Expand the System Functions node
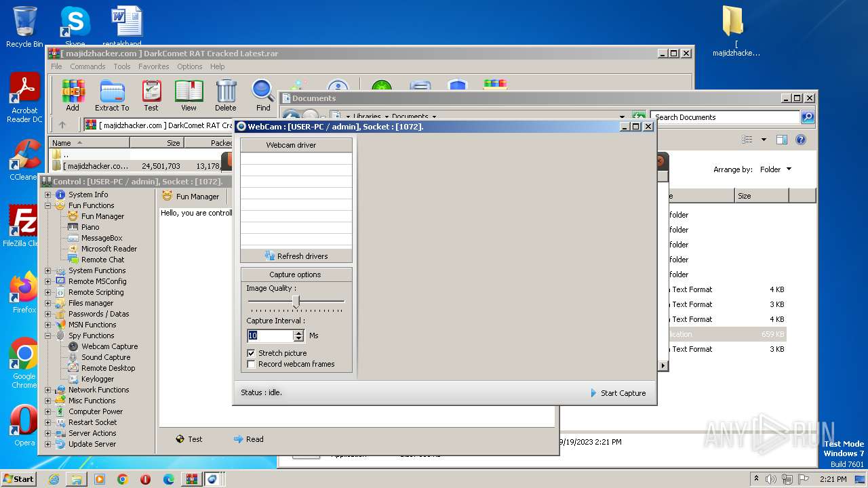Viewport: 868px width, 488px height. [48, 270]
